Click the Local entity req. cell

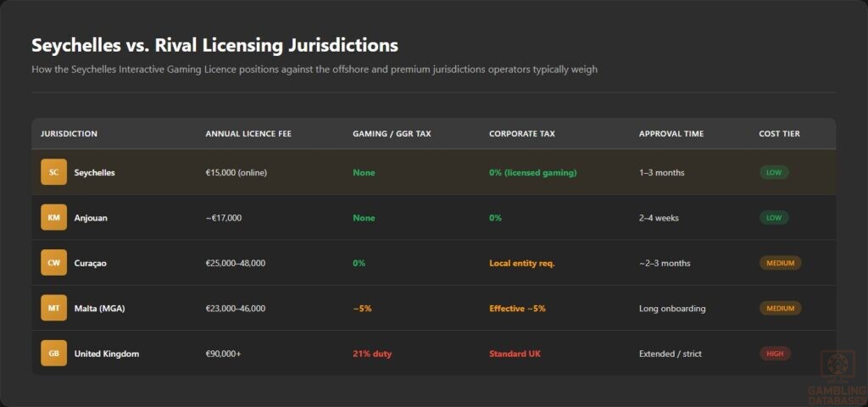click(x=522, y=263)
